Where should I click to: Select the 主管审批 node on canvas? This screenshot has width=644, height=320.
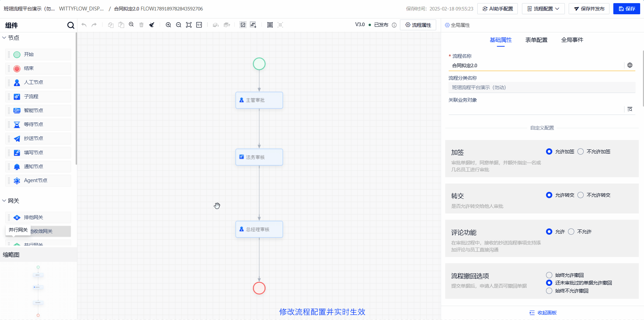(x=259, y=100)
